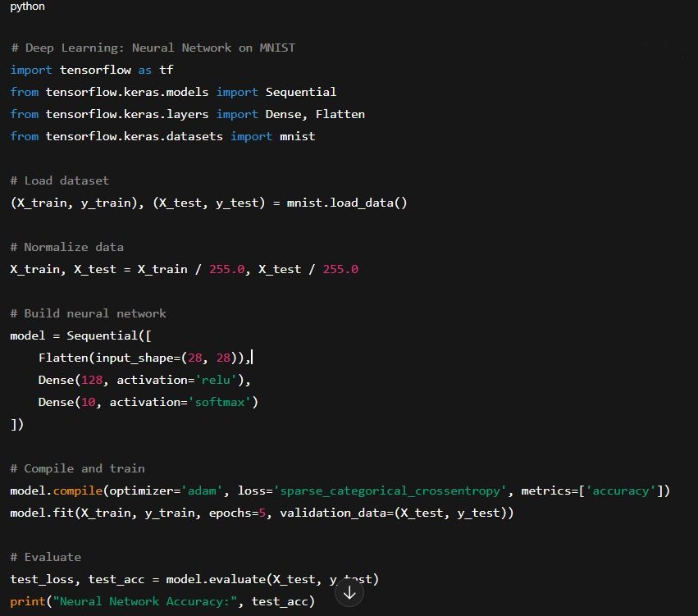Click the "Neural Network Accuracy:" string
Image resolution: width=698 pixels, height=616 pixels.
coord(145,602)
